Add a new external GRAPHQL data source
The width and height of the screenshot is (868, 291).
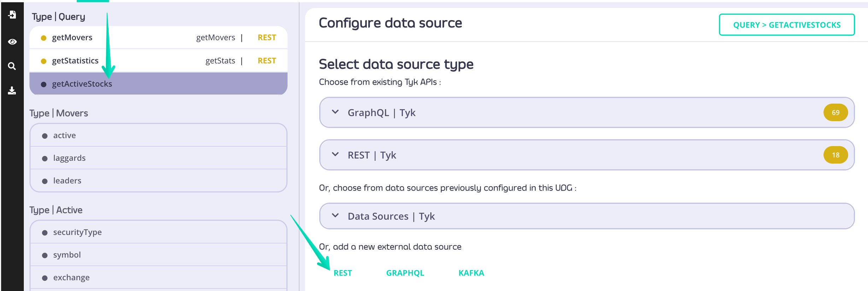pyautogui.click(x=405, y=273)
